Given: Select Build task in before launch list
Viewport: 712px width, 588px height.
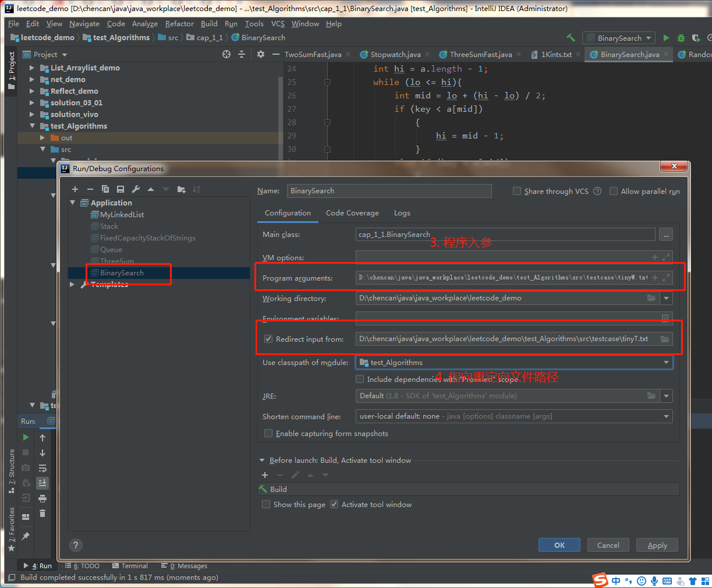Looking at the screenshot, I should click(x=469, y=489).
